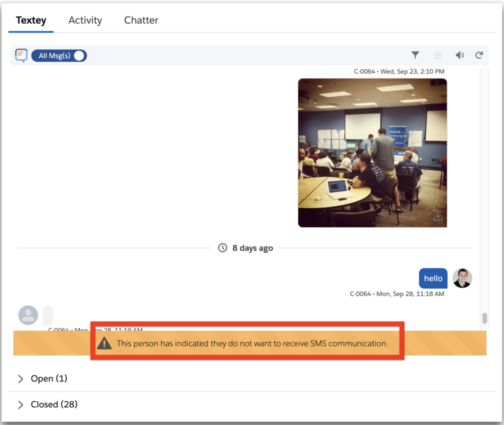
Task: Toggle the All Msg(s) switch
Action: 59,56
